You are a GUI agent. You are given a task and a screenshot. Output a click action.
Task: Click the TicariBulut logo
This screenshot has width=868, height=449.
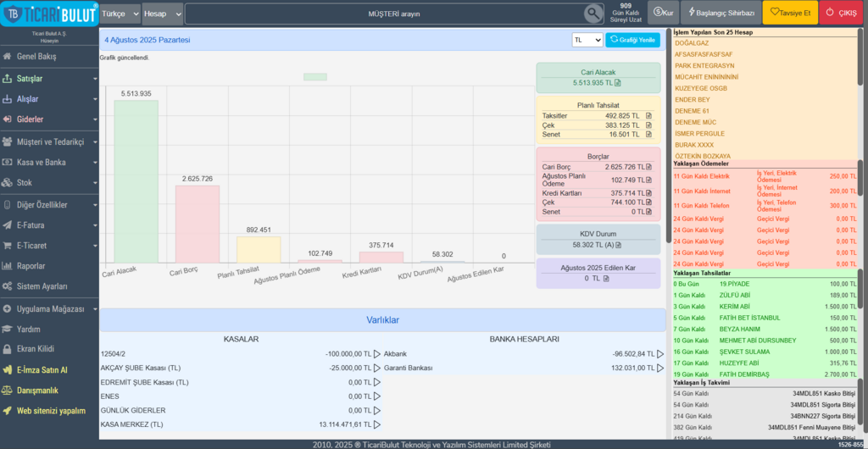coord(48,14)
